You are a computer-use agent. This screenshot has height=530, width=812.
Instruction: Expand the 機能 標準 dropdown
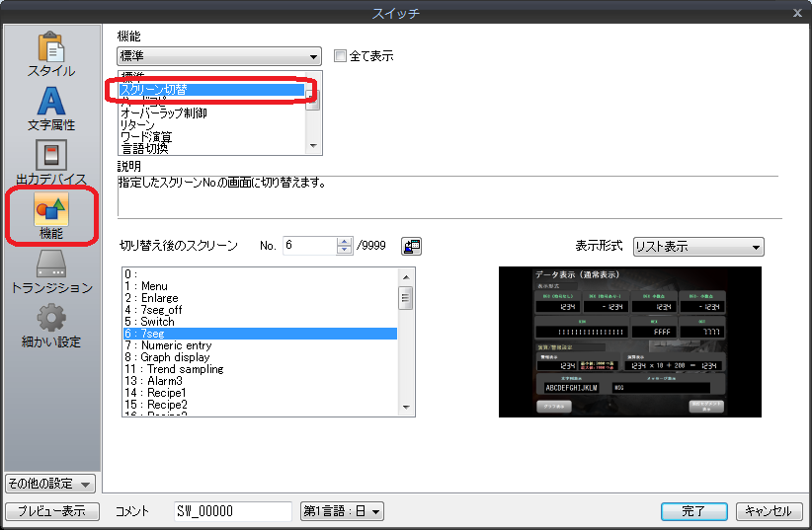tap(313, 56)
